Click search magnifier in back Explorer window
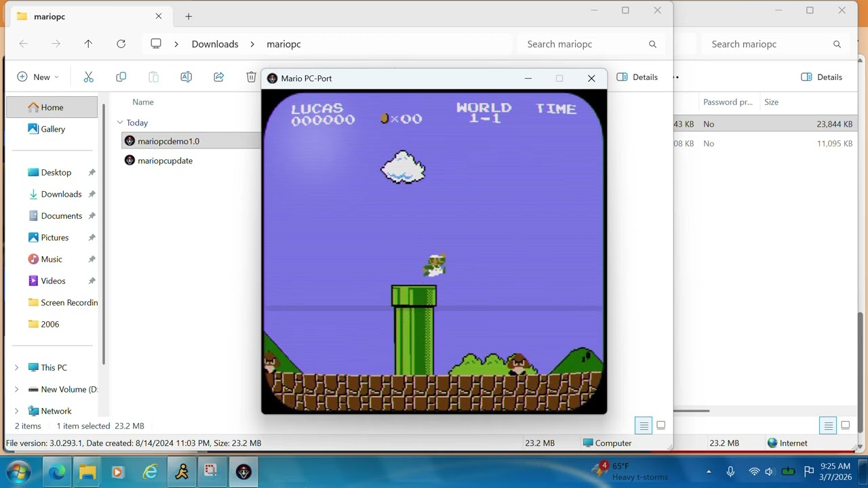This screenshot has height=488, width=868. [837, 44]
